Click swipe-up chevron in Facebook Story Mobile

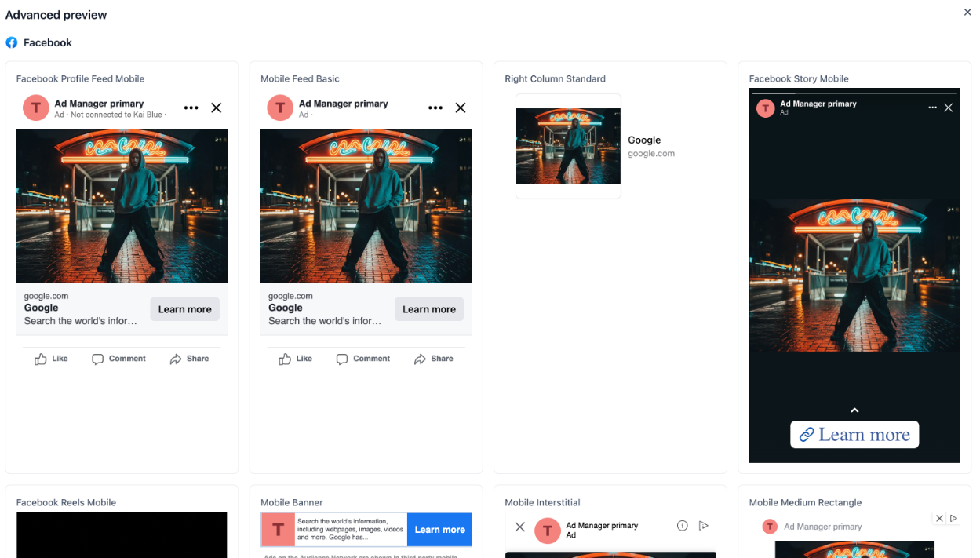[x=854, y=410]
